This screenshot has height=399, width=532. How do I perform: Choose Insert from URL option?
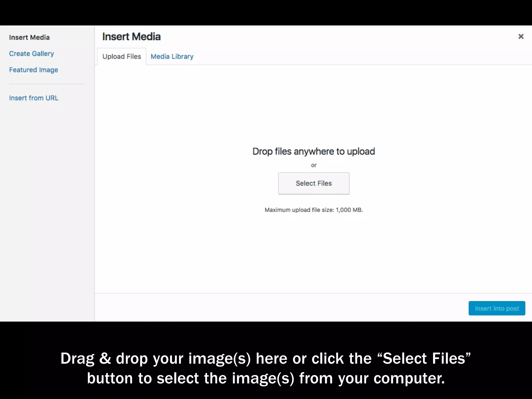(34, 98)
